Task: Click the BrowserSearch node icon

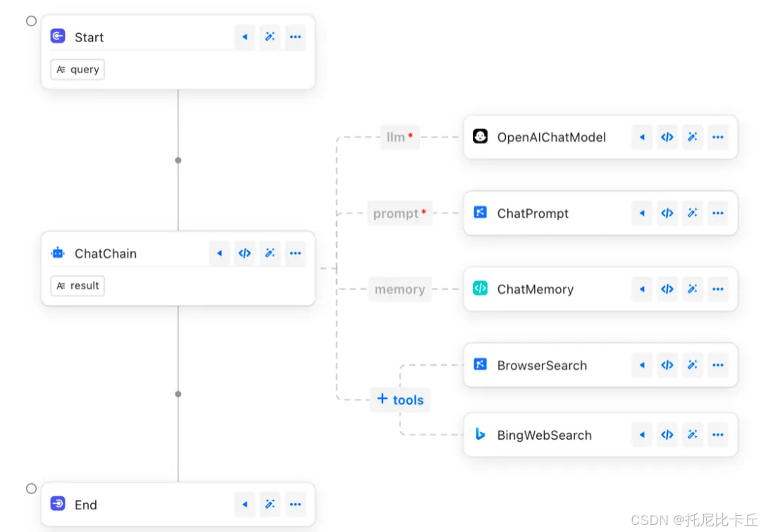Action: pos(480,364)
